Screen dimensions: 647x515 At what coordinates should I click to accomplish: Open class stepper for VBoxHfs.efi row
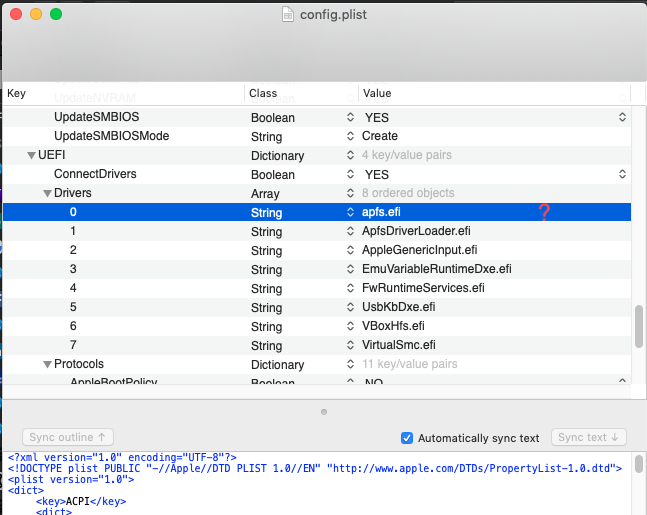[350, 326]
